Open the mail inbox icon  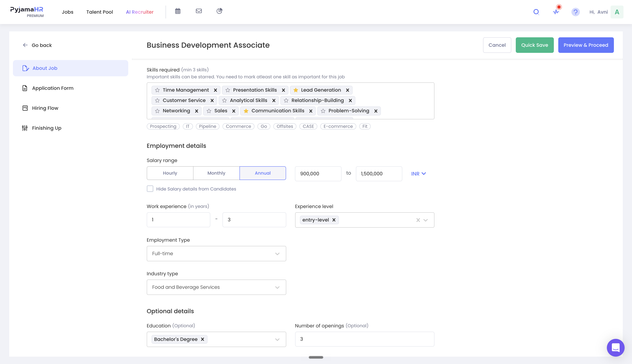point(199,11)
